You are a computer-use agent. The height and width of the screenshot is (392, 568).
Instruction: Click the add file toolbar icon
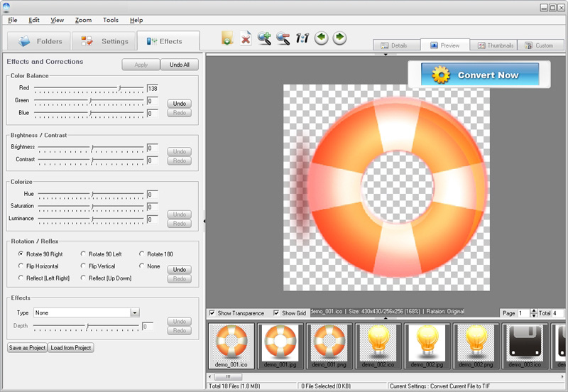[x=227, y=38]
